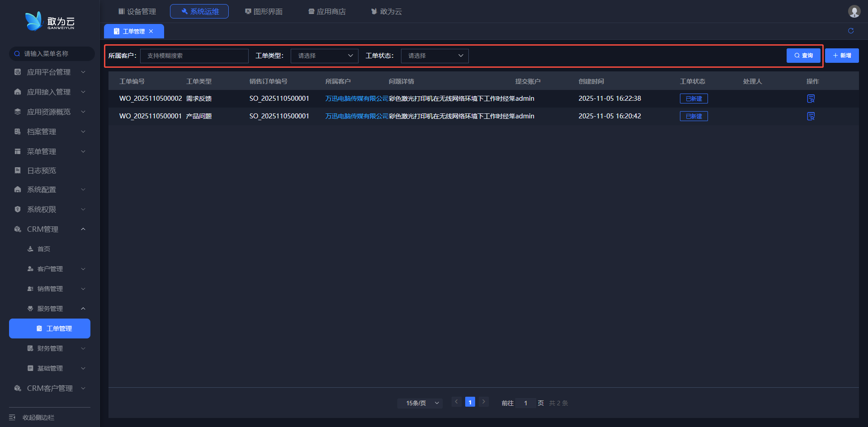Click the user avatar icon
Image resolution: width=868 pixels, height=427 pixels.
(x=854, y=11)
